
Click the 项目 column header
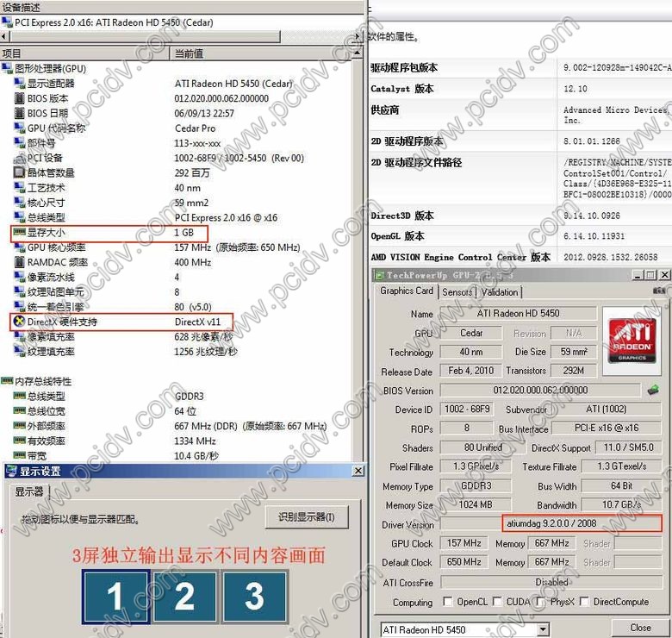(84, 53)
